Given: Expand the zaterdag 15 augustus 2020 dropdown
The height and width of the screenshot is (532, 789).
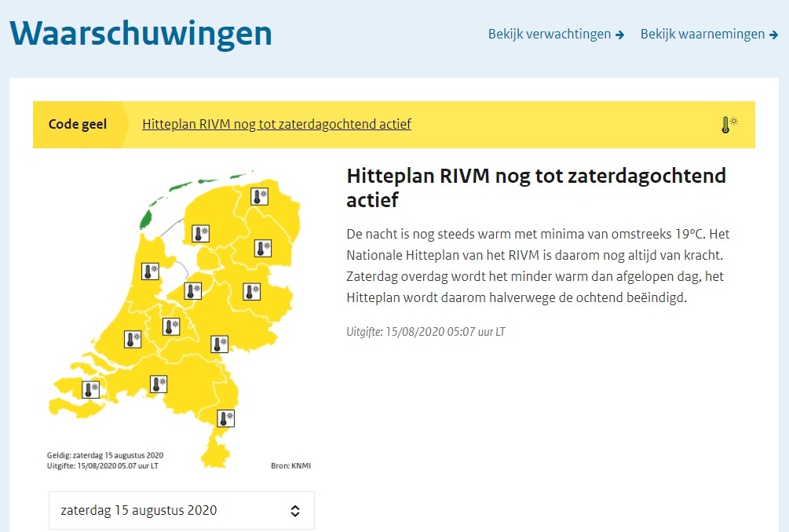Looking at the screenshot, I should coord(181,511).
